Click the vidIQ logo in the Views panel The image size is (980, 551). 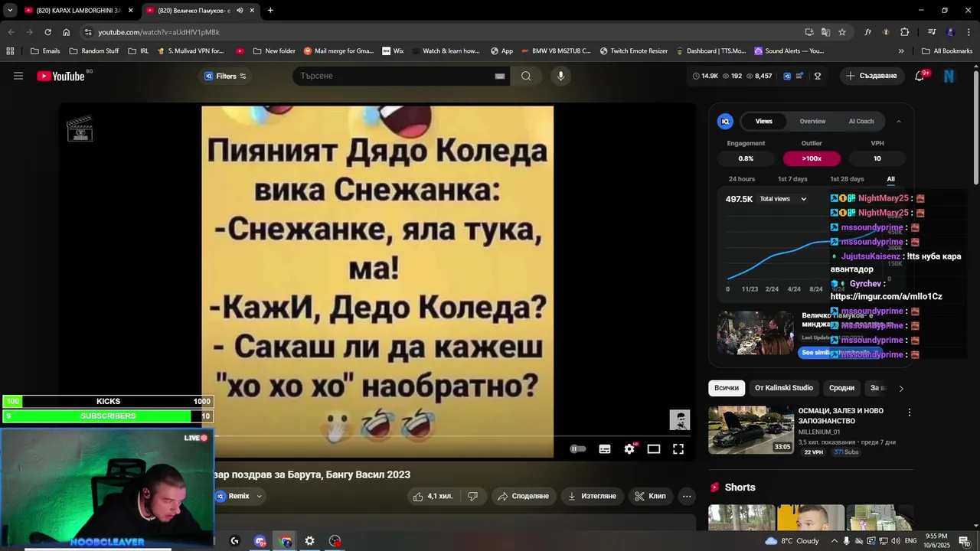tap(725, 121)
